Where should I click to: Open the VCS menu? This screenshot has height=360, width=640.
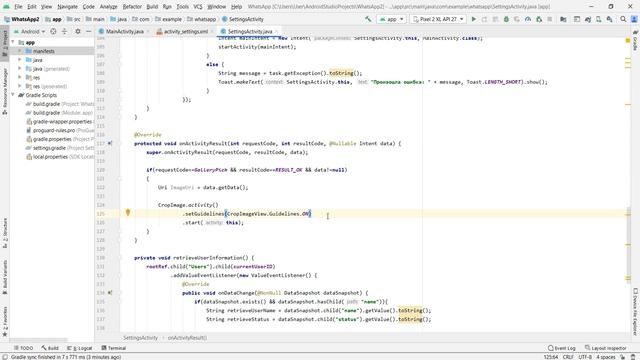pyautogui.click(x=198, y=7)
